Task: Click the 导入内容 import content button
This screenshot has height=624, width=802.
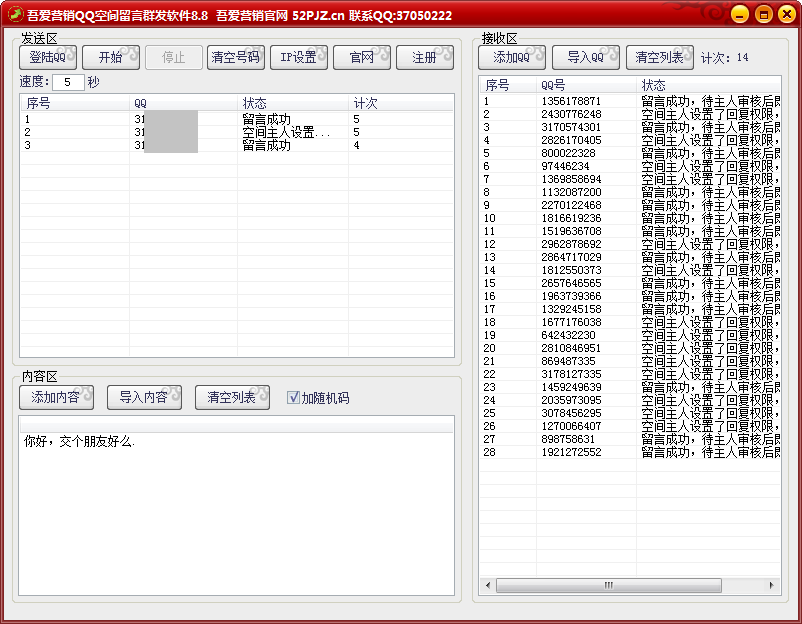Action: (144, 397)
